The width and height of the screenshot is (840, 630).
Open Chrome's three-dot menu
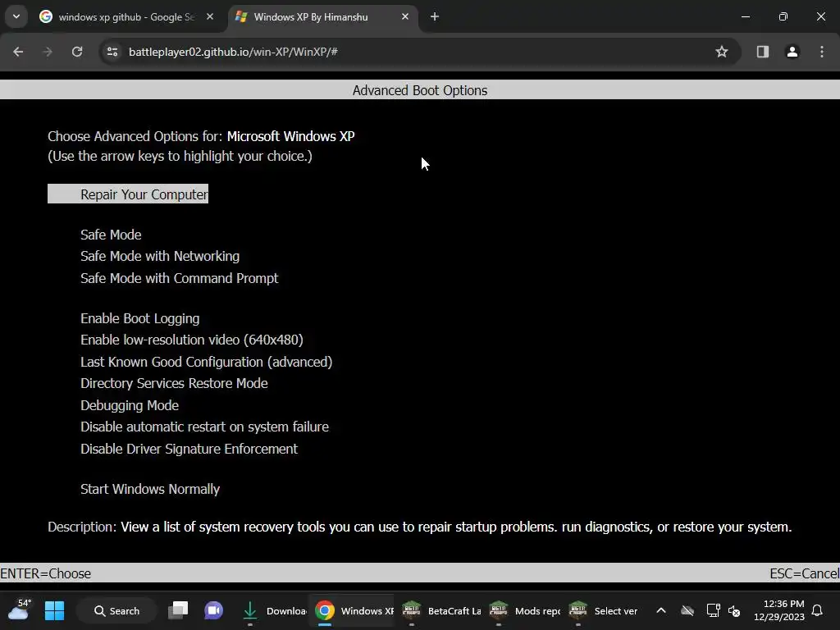click(x=822, y=52)
